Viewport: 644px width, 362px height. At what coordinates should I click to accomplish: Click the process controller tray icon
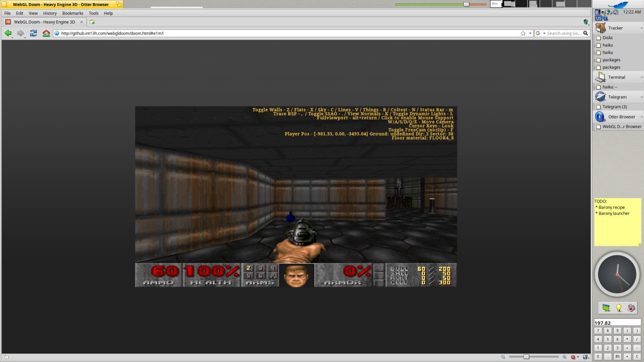coord(598,12)
